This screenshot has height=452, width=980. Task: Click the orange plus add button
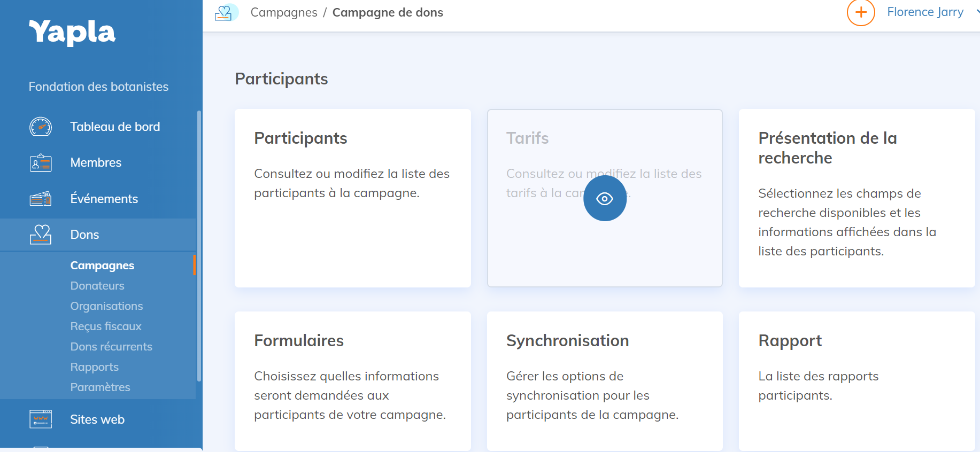[861, 12]
